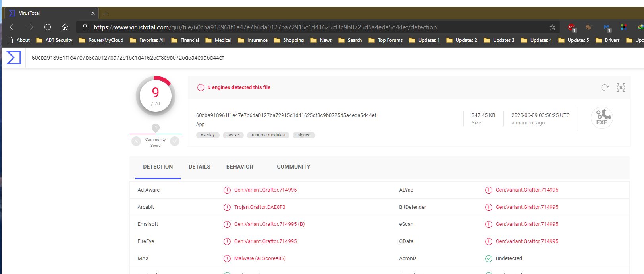Vote file as harmless with checkmark icon
Image resolution: width=644 pixels, height=274 pixels.
click(x=175, y=141)
